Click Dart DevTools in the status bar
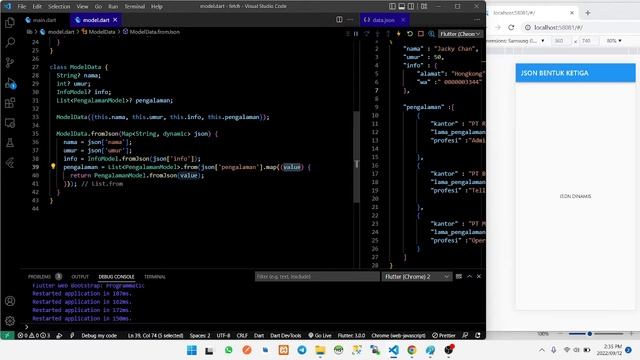Image resolution: width=640 pixels, height=360 pixels. (286, 336)
